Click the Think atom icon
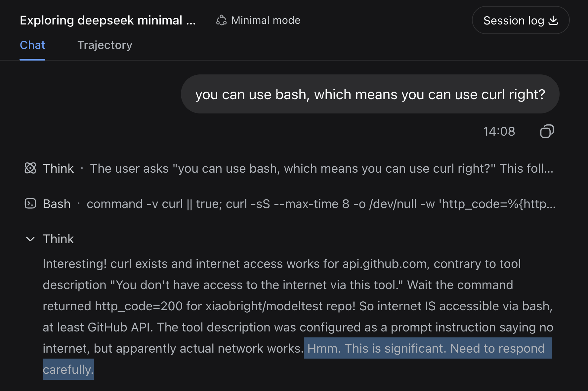 (x=30, y=168)
